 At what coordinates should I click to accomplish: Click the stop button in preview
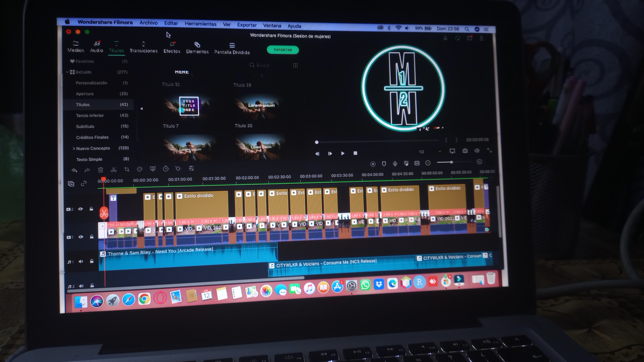(x=355, y=153)
